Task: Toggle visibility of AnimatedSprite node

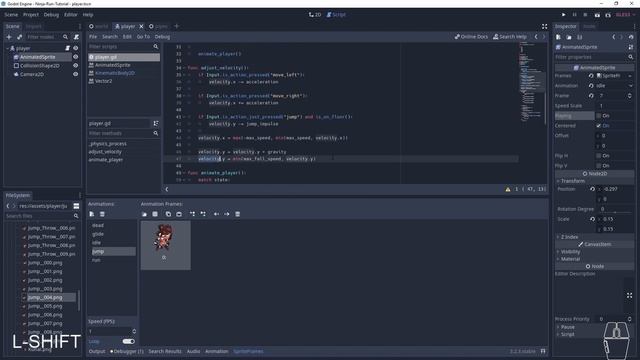Action: [x=76, y=57]
